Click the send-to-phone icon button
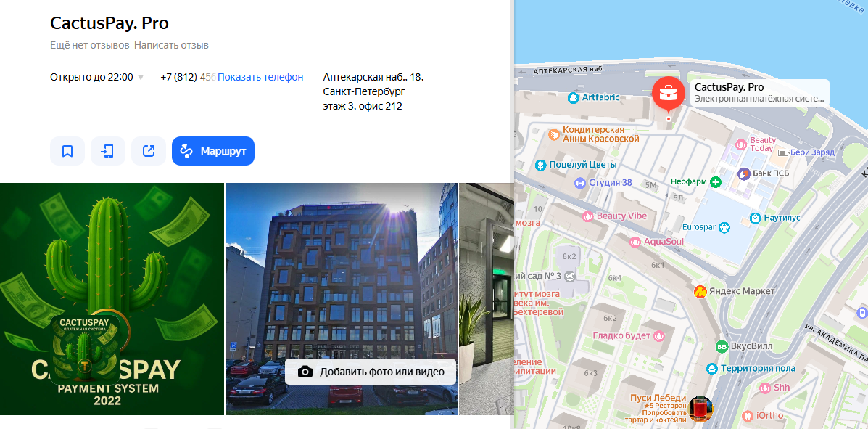The width and height of the screenshot is (868, 429). click(108, 151)
